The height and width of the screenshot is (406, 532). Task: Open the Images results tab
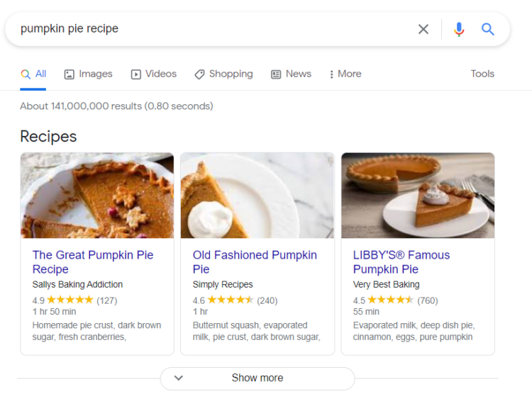coord(89,74)
